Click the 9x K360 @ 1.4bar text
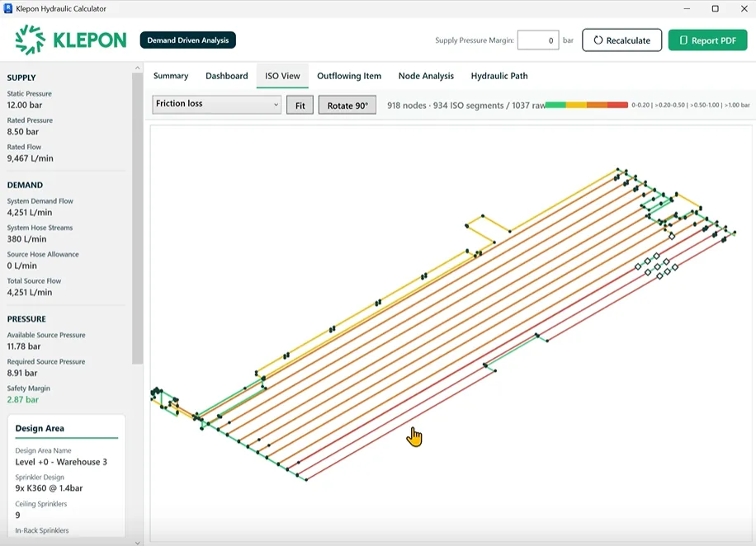The width and height of the screenshot is (756, 546). point(49,488)
